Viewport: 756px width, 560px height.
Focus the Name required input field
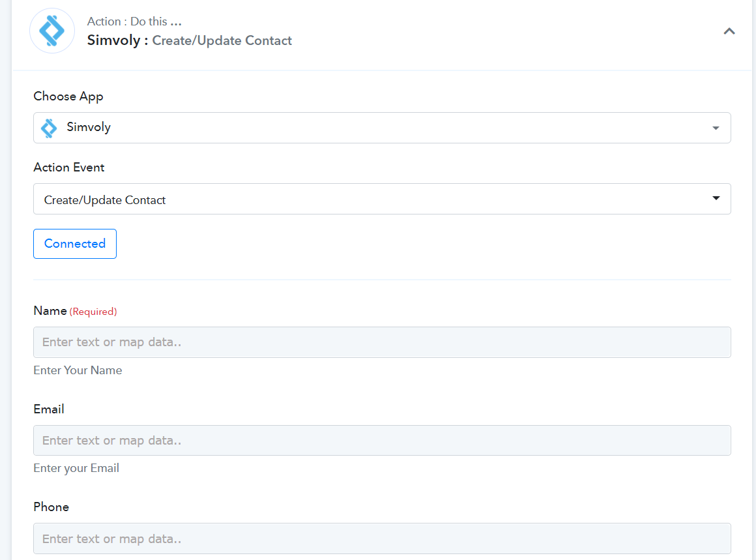[x=382, y=342]
